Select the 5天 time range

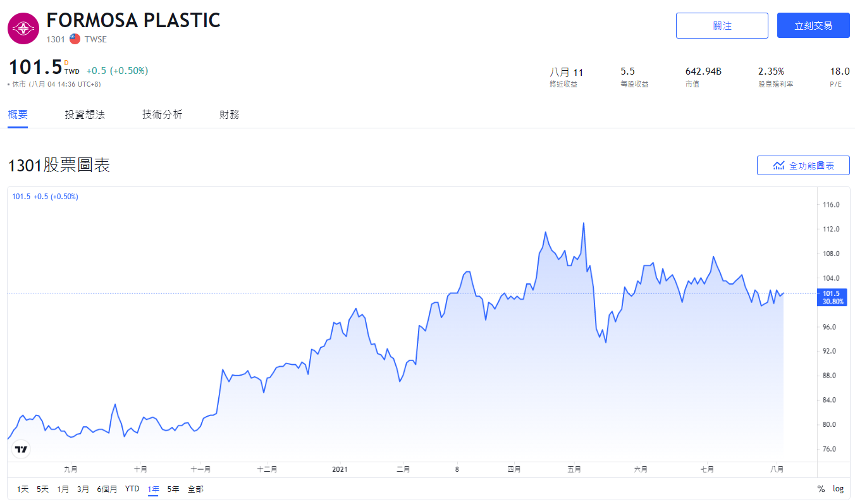coord(42,489)
